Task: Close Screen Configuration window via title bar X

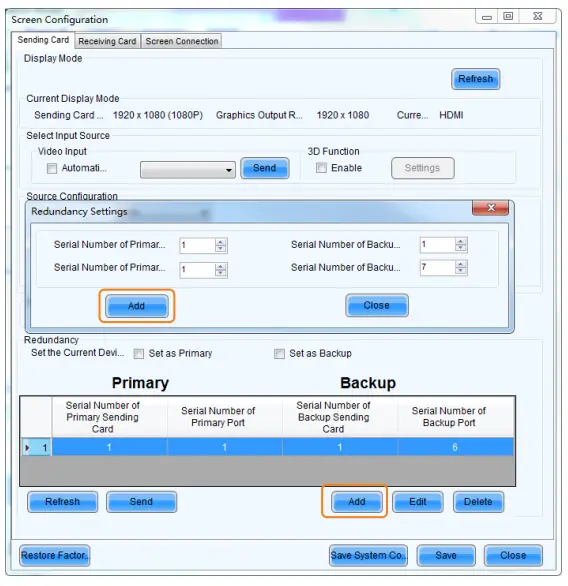Action: pyautogui.click(x=537, y=16)
